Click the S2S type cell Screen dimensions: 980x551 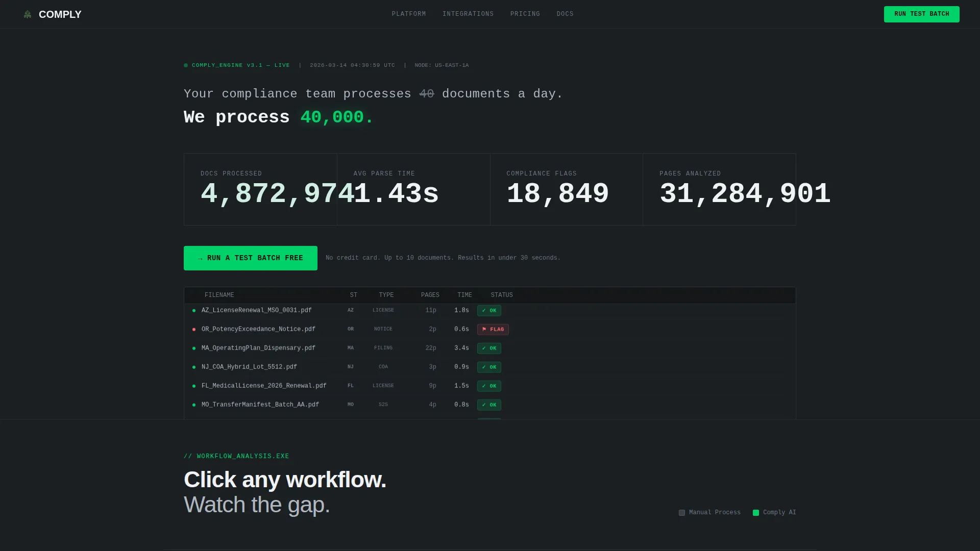point(383,405)
